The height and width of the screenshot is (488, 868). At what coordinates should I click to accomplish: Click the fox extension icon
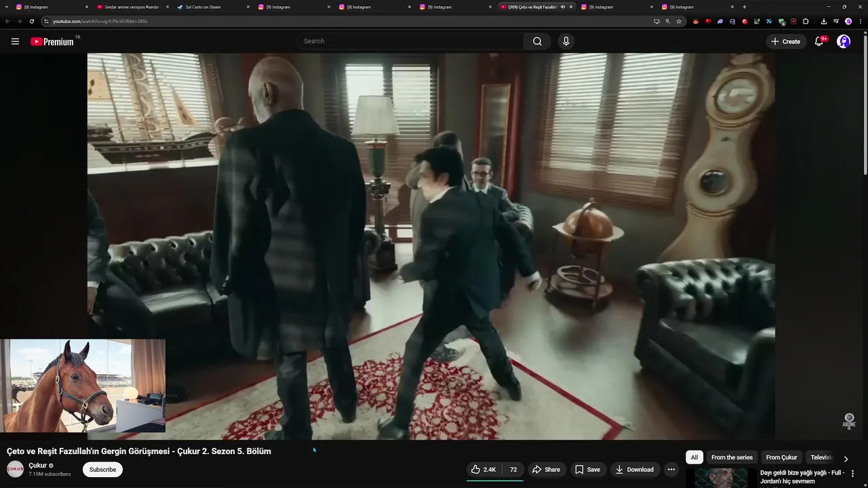click(x=696, y=21)
